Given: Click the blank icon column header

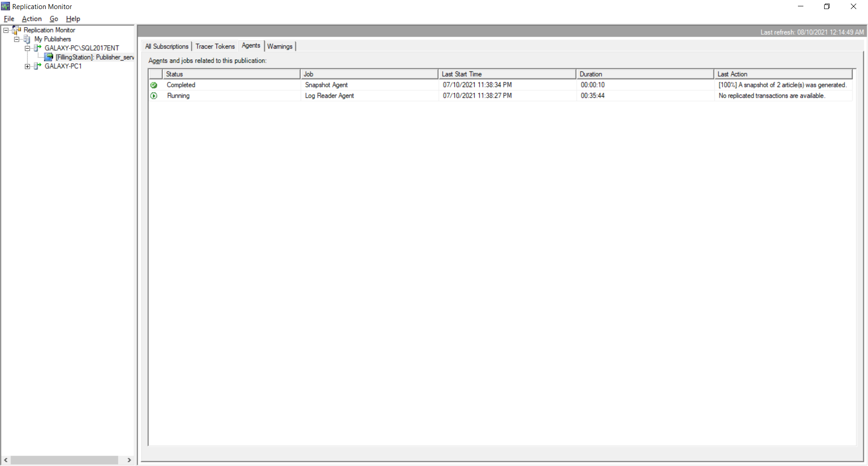Looking at the screenshot, I should click(156, 74).
